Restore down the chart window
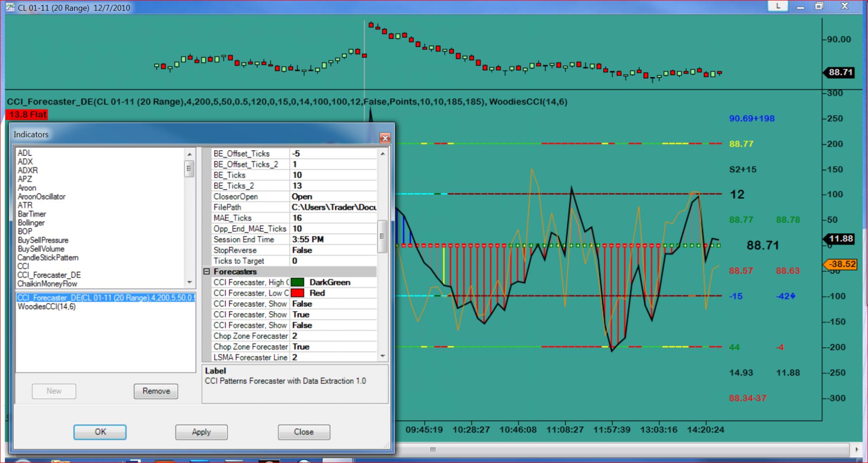Viewport: 868px width, 463px height. [819, 6]
